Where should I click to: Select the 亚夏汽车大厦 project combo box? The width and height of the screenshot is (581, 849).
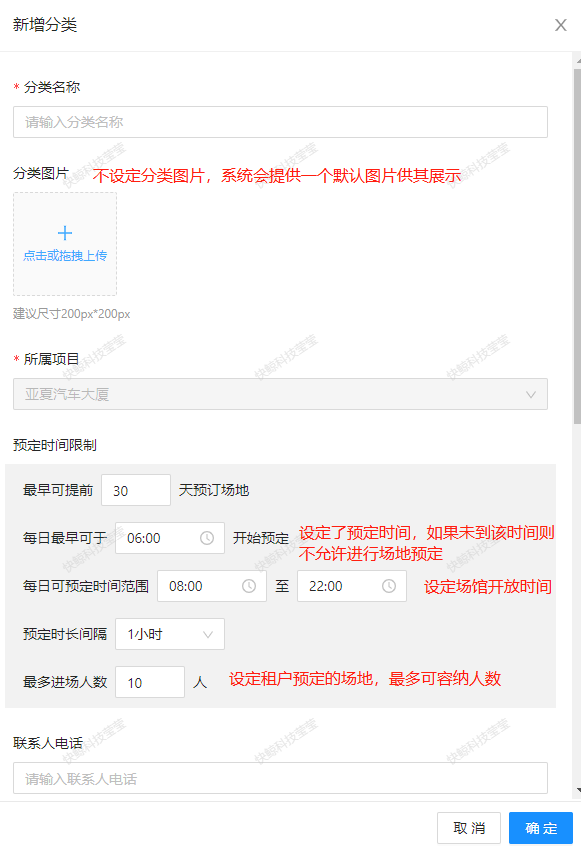coord(280,394)
